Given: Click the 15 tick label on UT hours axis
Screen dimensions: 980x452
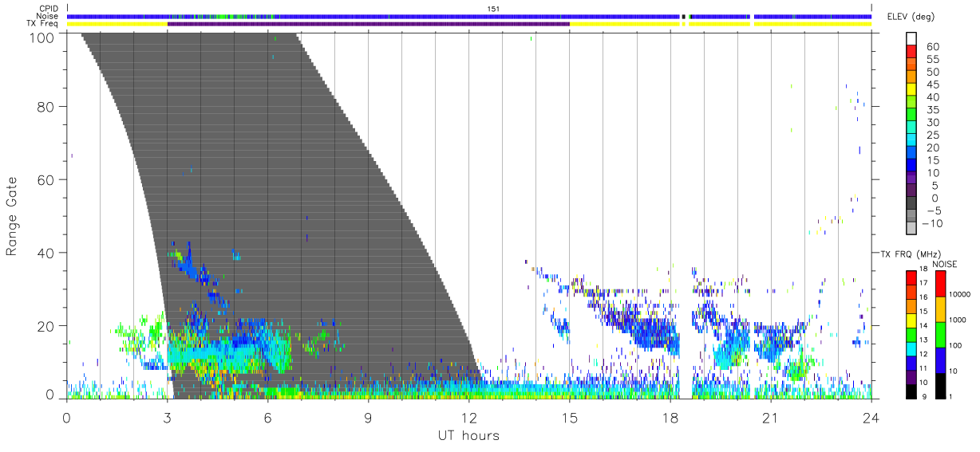Looking at the screenshot, I should tap(570, 418).
